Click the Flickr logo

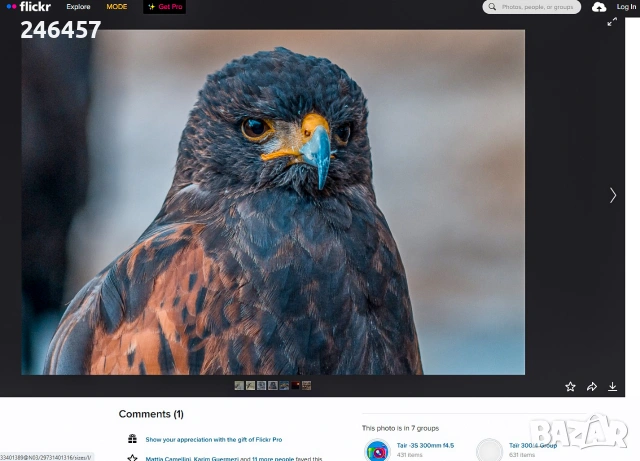tap(29, 7)
